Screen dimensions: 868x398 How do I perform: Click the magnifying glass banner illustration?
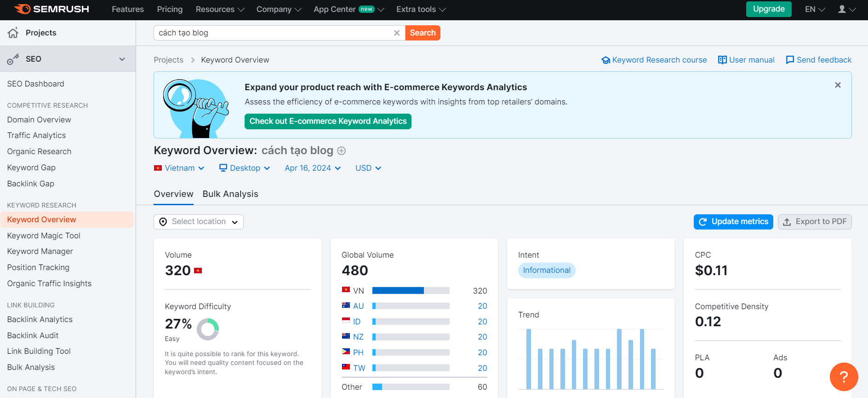pyautogui.click(x=195, y=108)
